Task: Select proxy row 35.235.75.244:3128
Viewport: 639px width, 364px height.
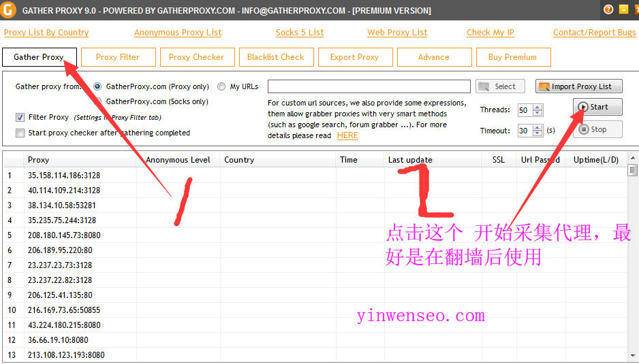Action: [315, 220]
